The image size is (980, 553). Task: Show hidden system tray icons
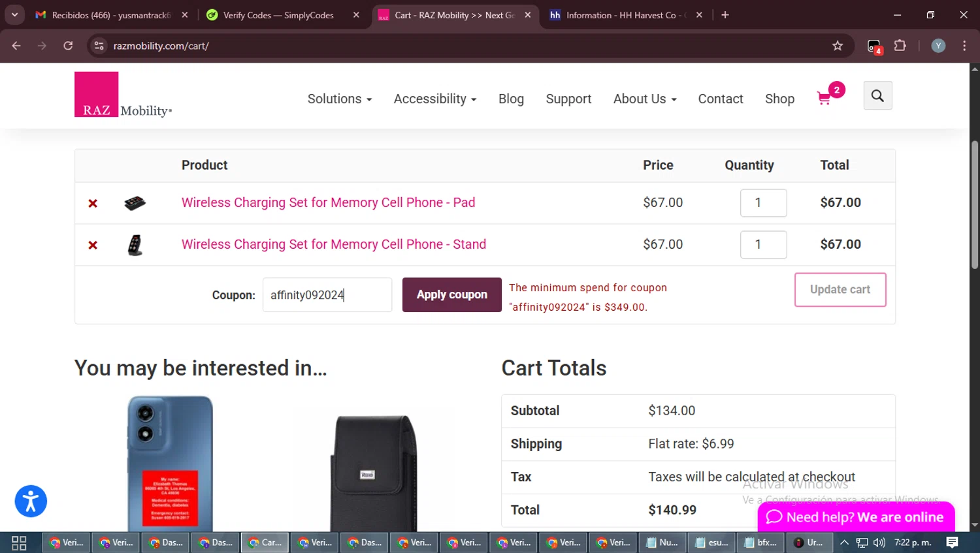(x=844, y=543)
